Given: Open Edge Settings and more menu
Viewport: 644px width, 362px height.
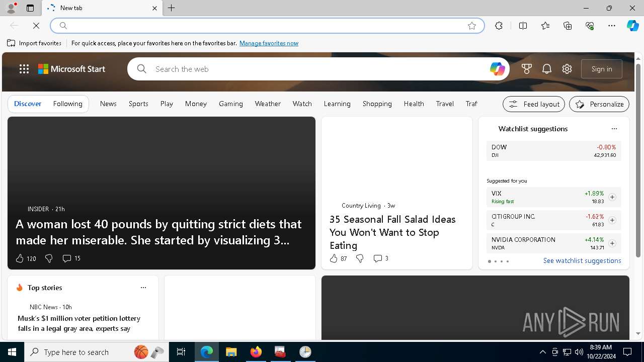Looking at the screenshot, I should tap(612, 26).
